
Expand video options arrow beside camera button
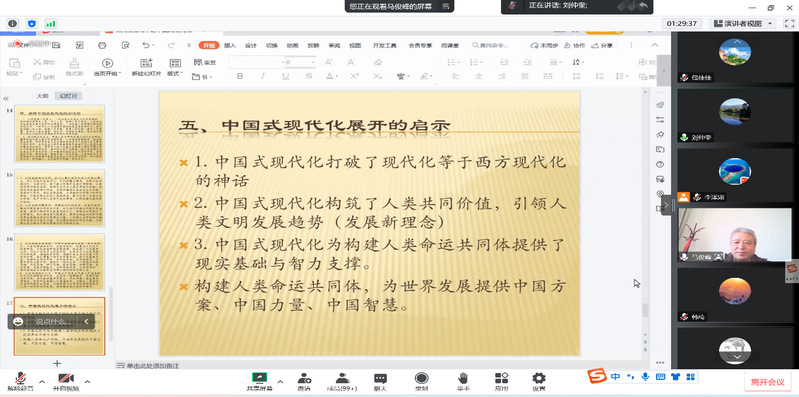click(87, 381)
